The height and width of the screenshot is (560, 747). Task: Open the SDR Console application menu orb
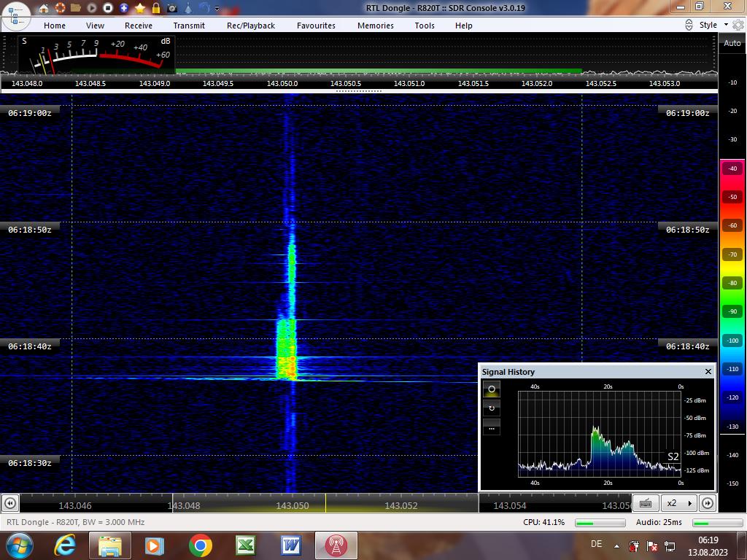pos(16,15)
